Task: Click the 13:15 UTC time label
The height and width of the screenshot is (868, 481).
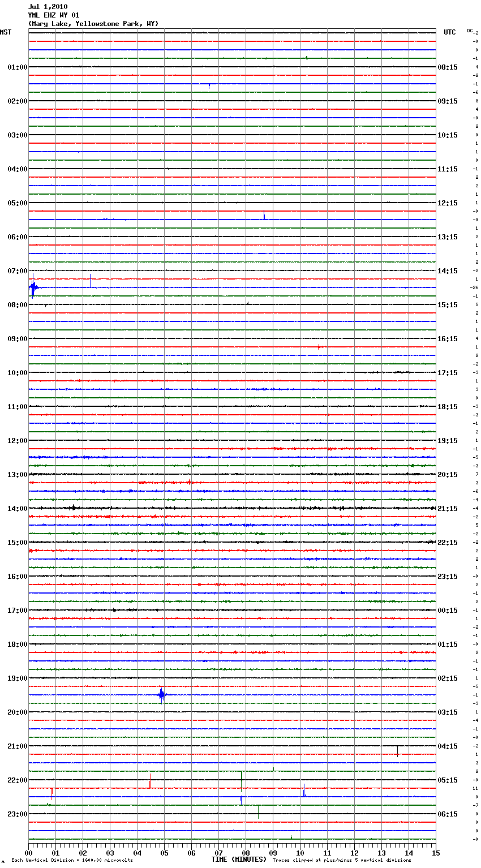Action: click(448, 237)
